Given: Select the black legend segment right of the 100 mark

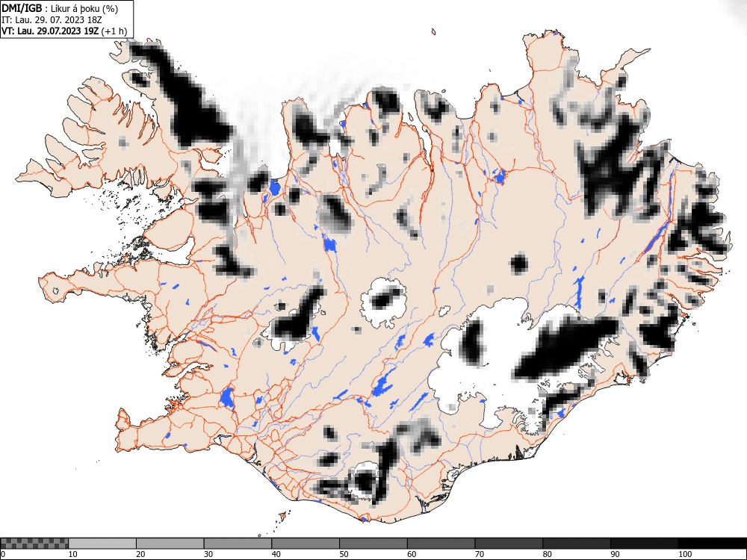Looking at the screenshot, I should pos(712,544).
